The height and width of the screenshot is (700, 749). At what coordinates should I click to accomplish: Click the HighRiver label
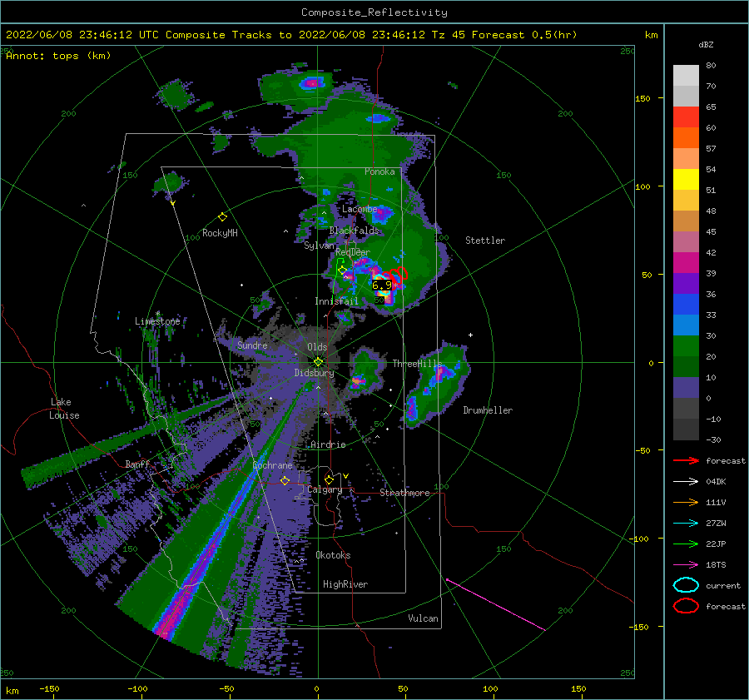coord(345,584)
